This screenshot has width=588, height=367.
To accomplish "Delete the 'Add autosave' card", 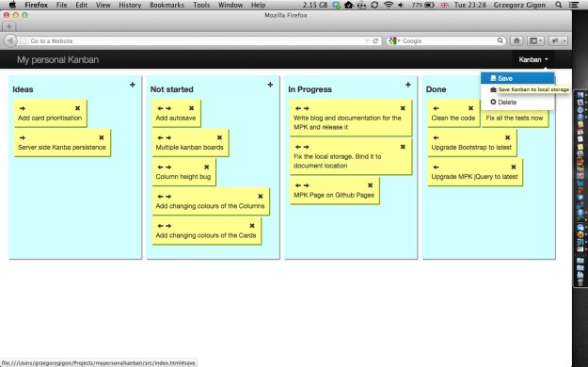I will 191,108.
